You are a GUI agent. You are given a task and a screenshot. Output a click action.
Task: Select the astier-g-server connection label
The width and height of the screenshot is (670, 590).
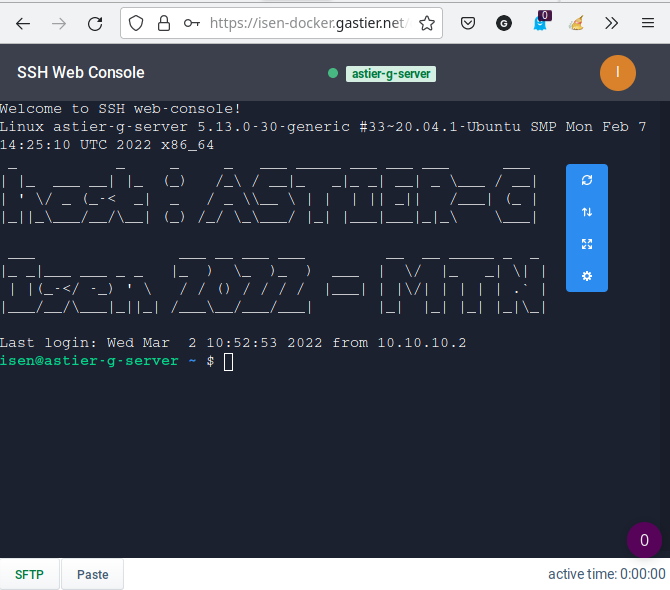390,73
